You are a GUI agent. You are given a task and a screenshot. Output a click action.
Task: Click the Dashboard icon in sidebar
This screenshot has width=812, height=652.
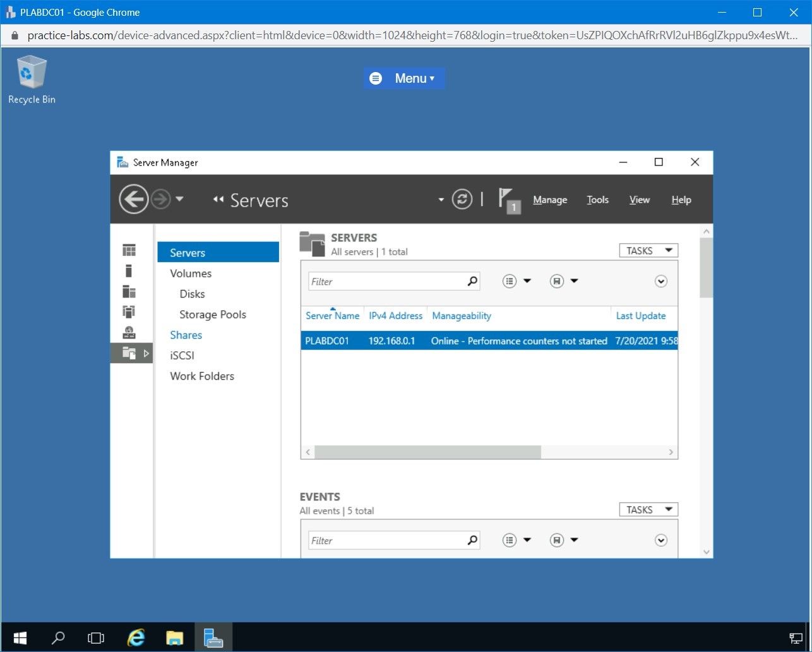click(x=129, y=250)
